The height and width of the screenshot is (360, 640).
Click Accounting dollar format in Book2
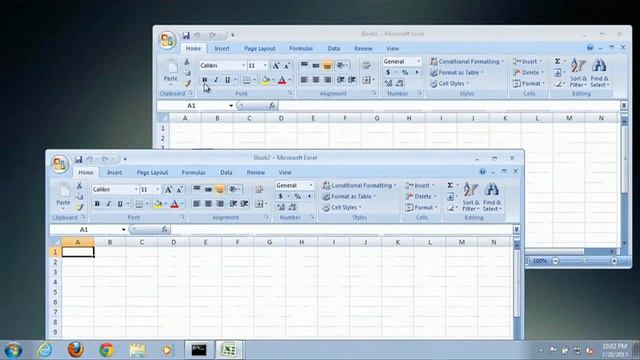(x=281, y=196)
